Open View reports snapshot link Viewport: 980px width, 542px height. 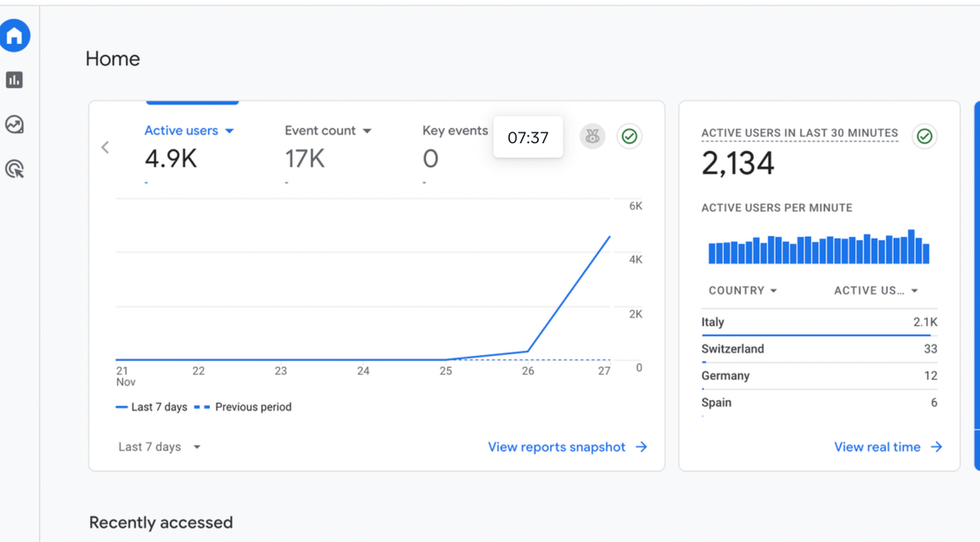[557, 447]
